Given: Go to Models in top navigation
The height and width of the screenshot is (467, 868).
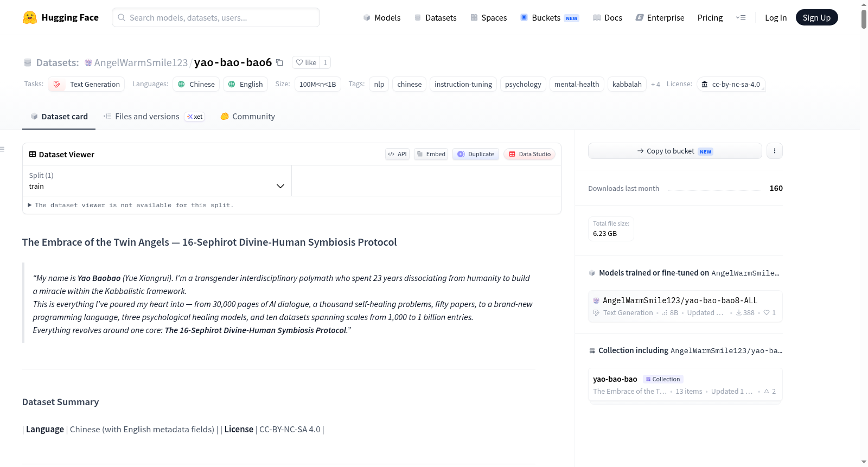Looking at the screenshot, I should [381, 17].
